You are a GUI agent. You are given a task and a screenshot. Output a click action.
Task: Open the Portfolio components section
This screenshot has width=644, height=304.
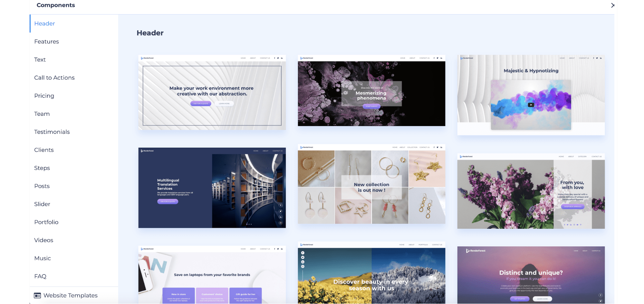(46, 222)
